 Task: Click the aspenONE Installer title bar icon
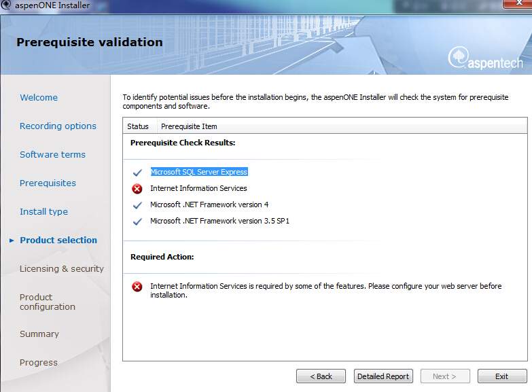pyautogui.click(x=6, y=5)
